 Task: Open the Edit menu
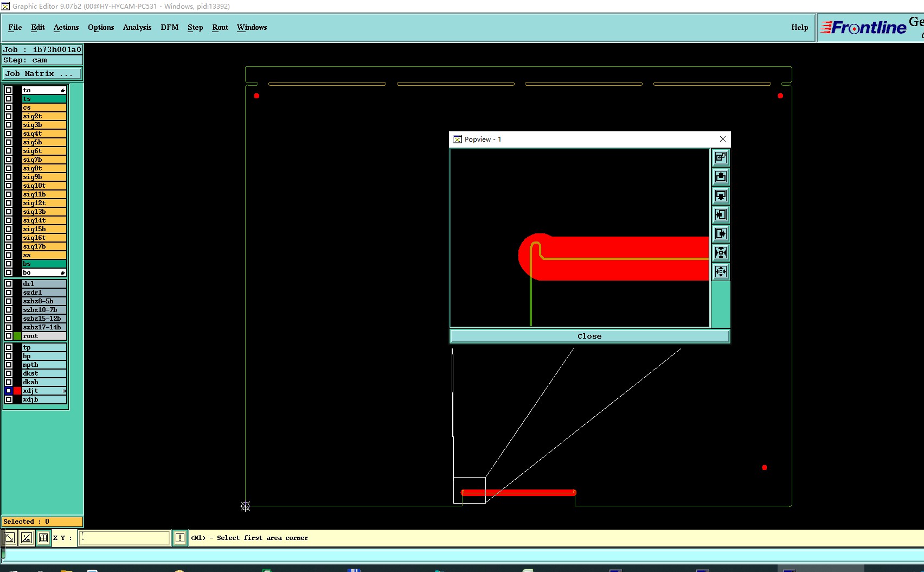(38, 27)
